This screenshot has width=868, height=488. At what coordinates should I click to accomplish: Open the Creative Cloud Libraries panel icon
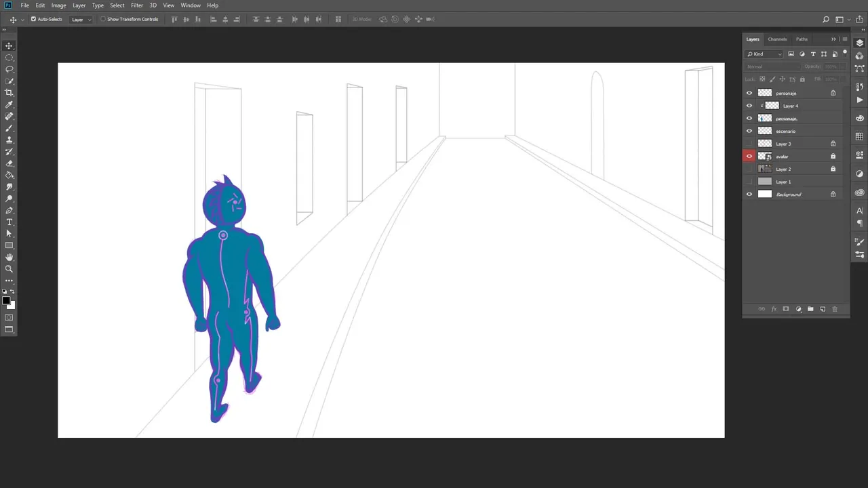click(x=860, y=192)
